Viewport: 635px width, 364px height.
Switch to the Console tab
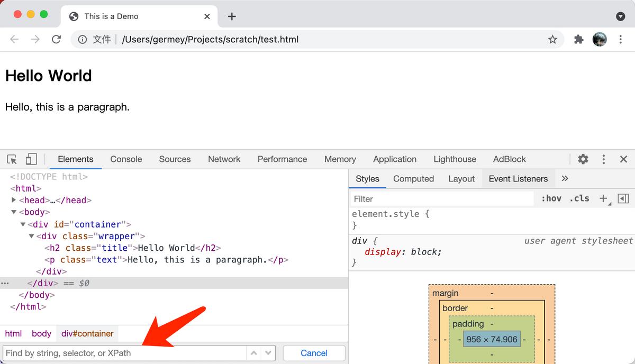(126, 159)
